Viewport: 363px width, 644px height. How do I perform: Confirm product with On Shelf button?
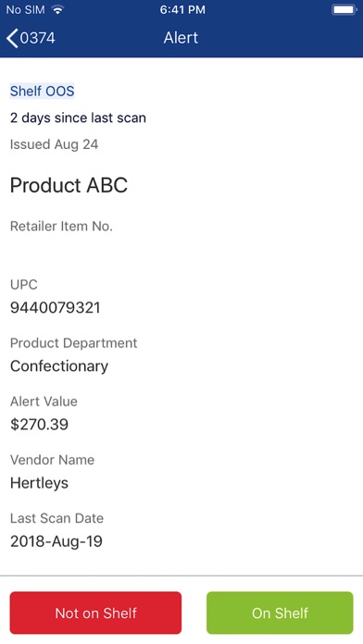click(x=280, y=613)
